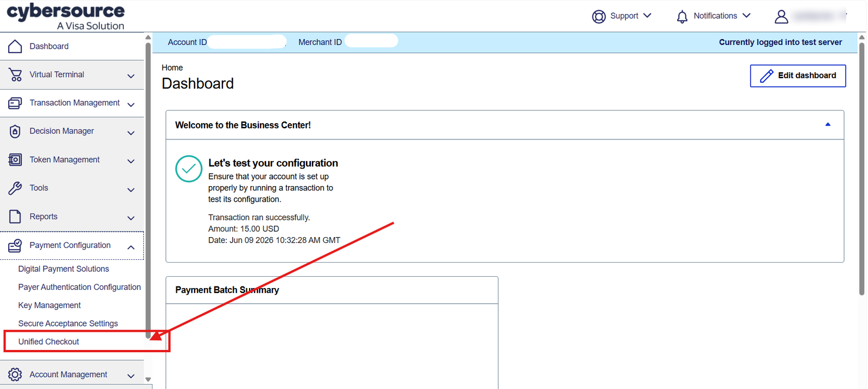The width and height of the screenshot is (868, 389).
Task: Open the Payment Configuration menu item
Action: 72,246
